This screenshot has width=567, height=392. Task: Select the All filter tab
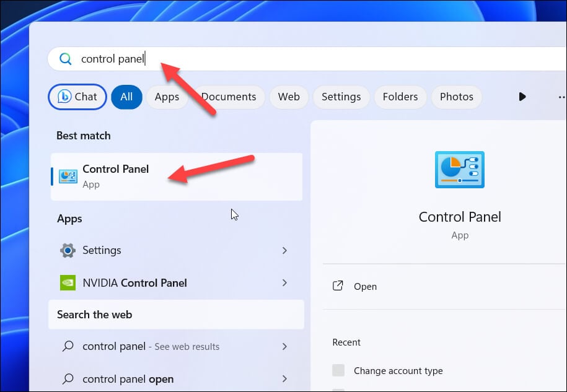[126, 97]
